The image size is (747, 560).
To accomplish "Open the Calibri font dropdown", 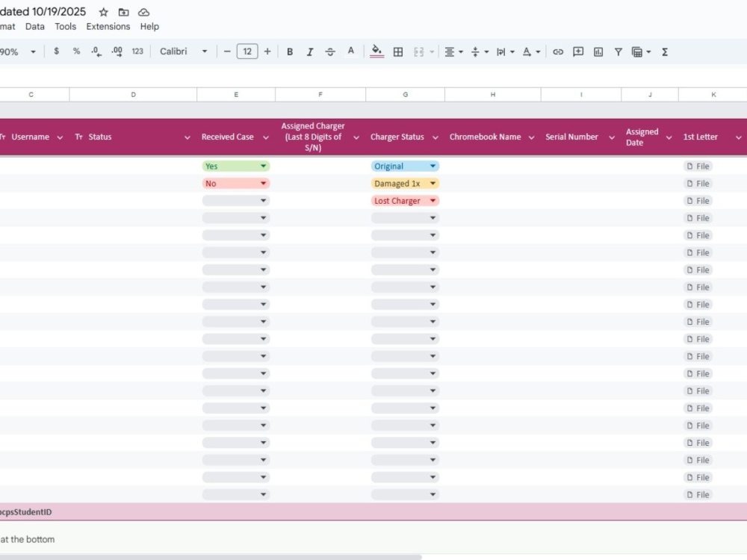I will coord(184,52).
